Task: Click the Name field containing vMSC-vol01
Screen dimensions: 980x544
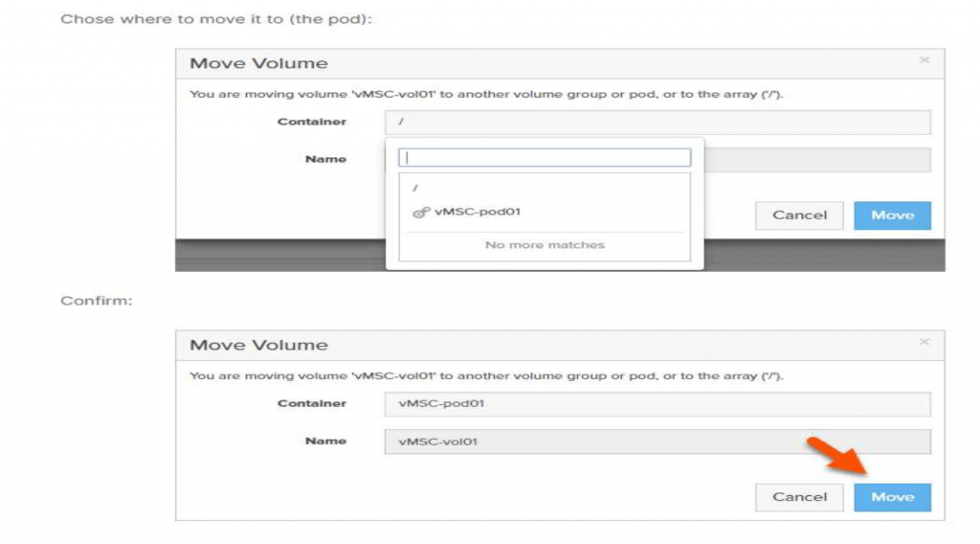Action: tap(657, 442)
